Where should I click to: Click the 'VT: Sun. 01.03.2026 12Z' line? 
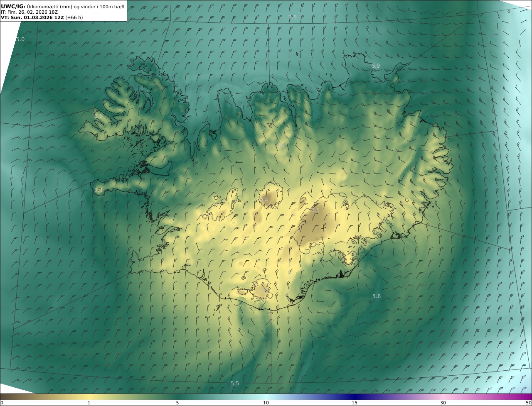32,17
